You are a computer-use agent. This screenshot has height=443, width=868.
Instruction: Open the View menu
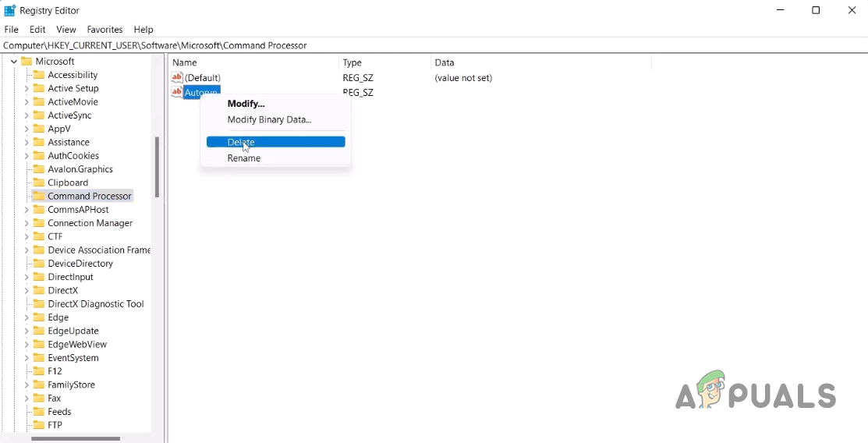click(x=66, y=30)
